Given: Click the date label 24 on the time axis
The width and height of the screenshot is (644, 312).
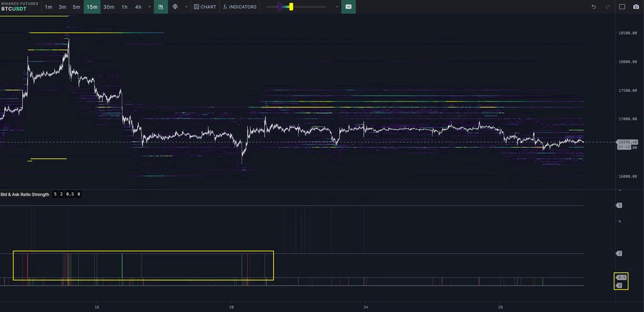Looking at the screenshot, I should [x=365, y=307].
